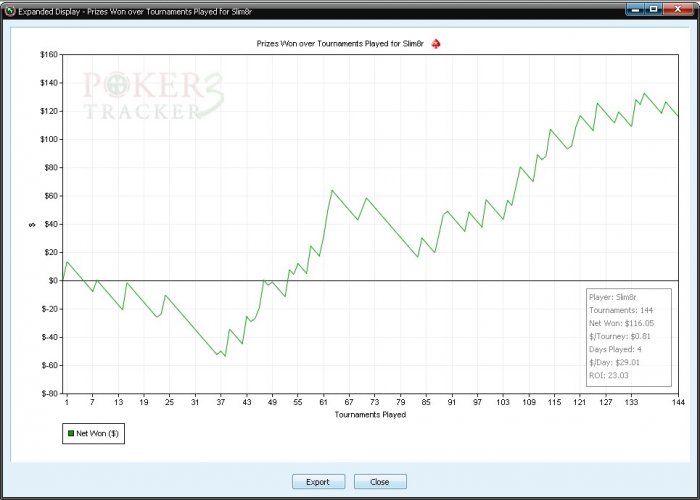Click the chart title text for Slim8r

pyautogui.click(x=340, y=44)
